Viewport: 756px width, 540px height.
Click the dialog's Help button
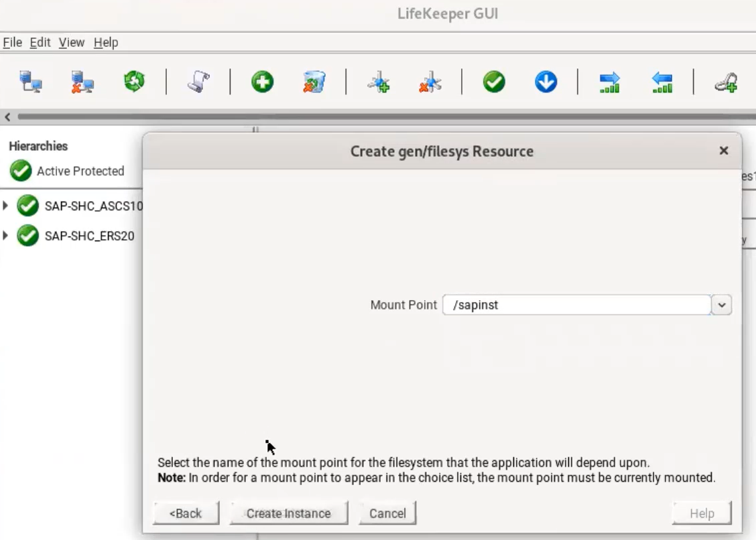[x=702, y=513]
